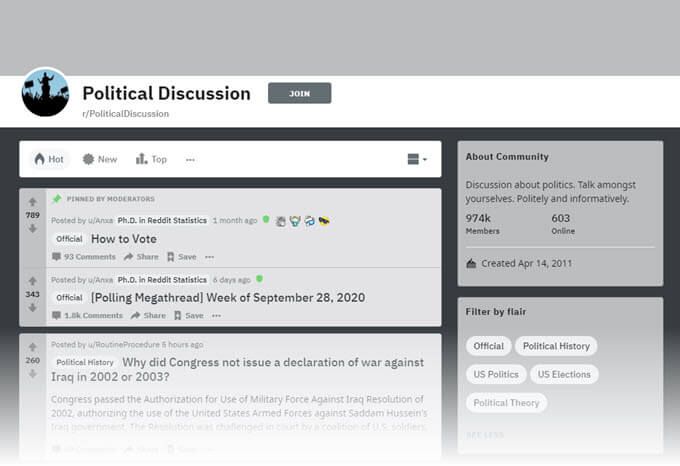Sort posts by Top
The height and width of the screenshot is (466, 680).
[151, 159]
